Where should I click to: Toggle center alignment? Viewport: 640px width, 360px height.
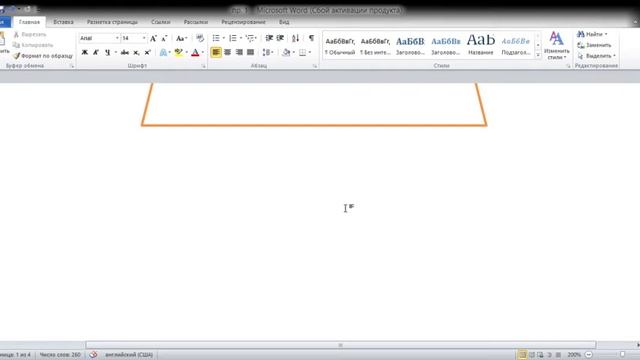[x=227, y=52]
